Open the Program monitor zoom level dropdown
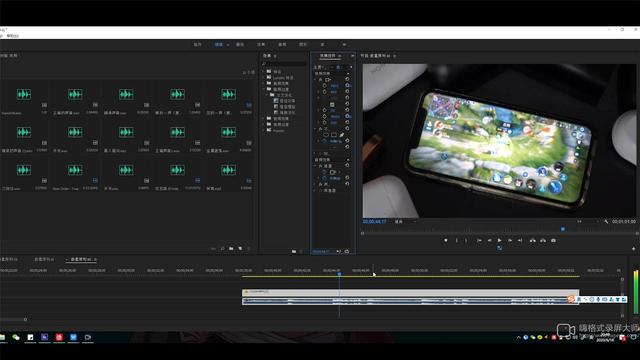640x360 pixels. coord(404,221)
